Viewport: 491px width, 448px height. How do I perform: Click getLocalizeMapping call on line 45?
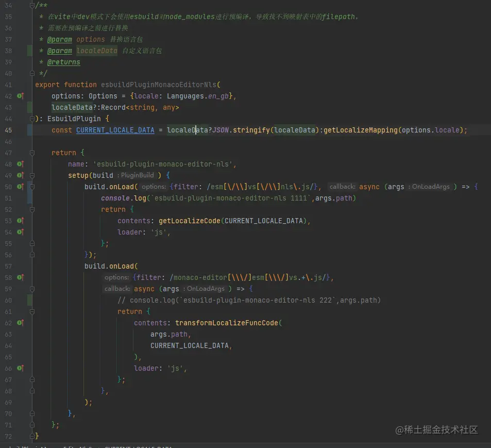tap(361, 130)
